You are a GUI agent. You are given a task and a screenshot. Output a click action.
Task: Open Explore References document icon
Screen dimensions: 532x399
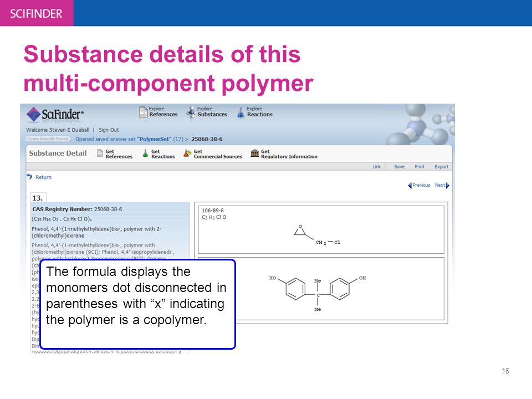click(143, 112)
